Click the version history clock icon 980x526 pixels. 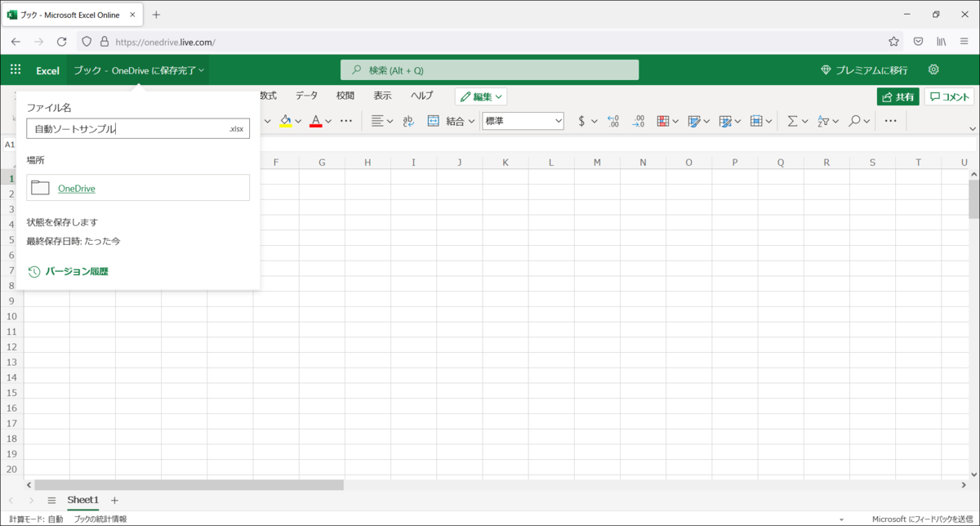(34, 271)
